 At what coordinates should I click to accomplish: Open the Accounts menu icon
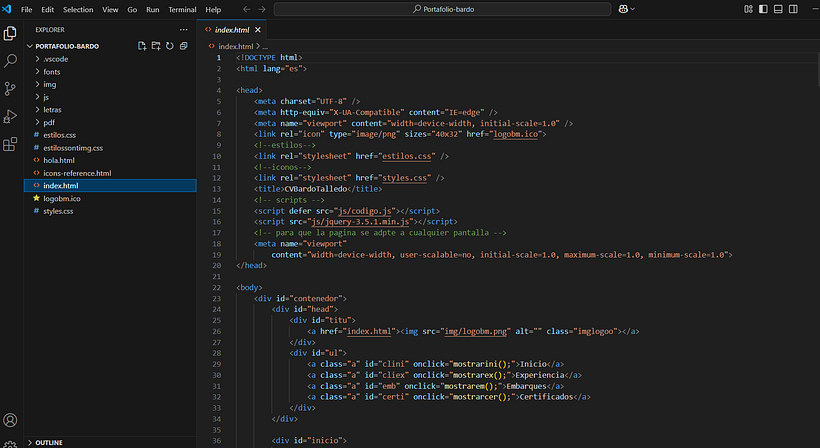point(10,420)
